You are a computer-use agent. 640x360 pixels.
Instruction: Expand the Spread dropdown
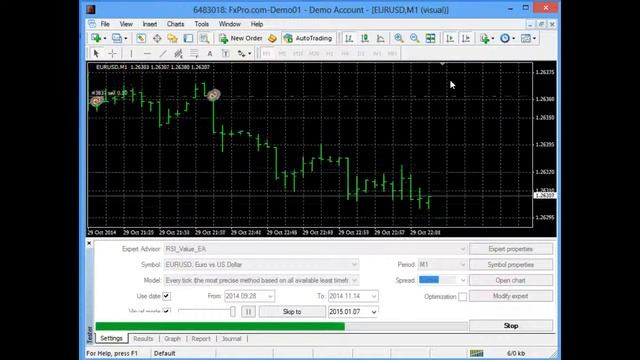point(462,280)
